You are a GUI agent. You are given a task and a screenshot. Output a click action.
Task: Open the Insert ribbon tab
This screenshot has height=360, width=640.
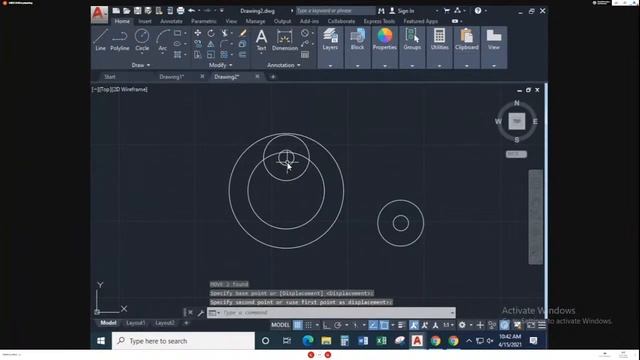[145, 21]
